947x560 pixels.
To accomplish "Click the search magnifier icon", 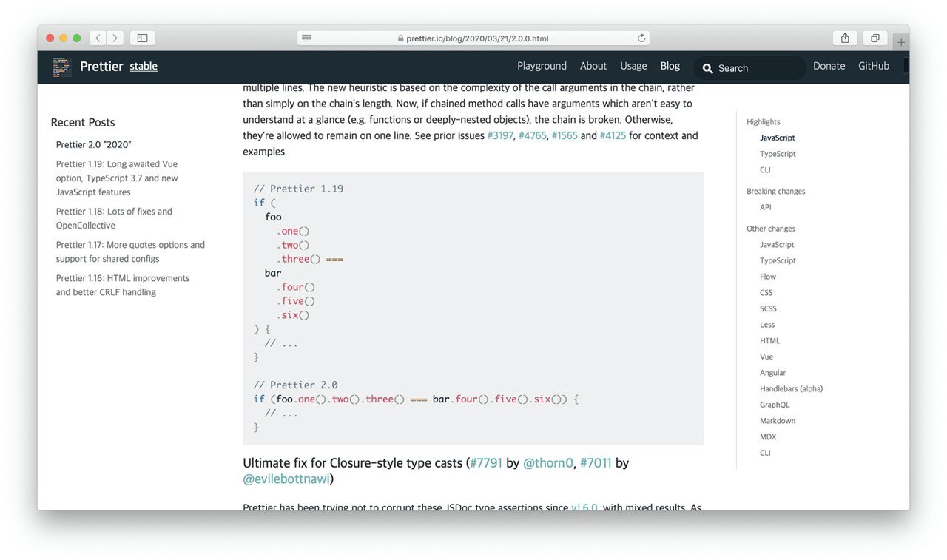I will point(708,68).
